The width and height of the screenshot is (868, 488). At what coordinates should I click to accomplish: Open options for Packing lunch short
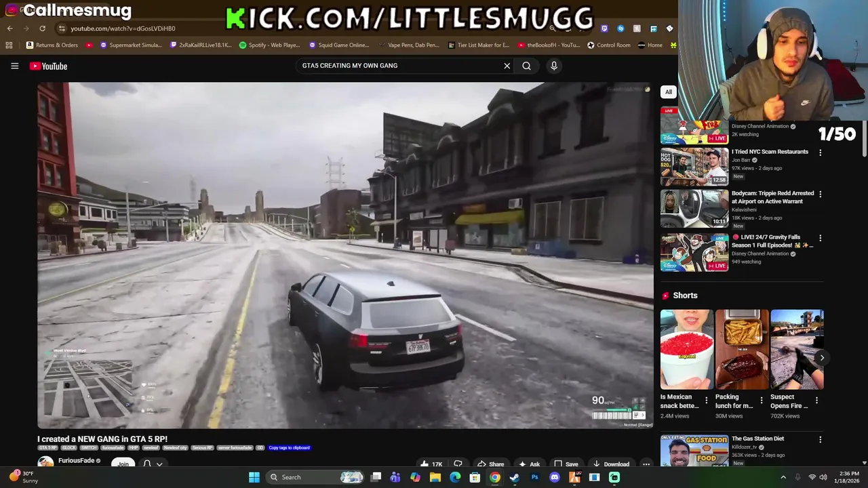762,401
